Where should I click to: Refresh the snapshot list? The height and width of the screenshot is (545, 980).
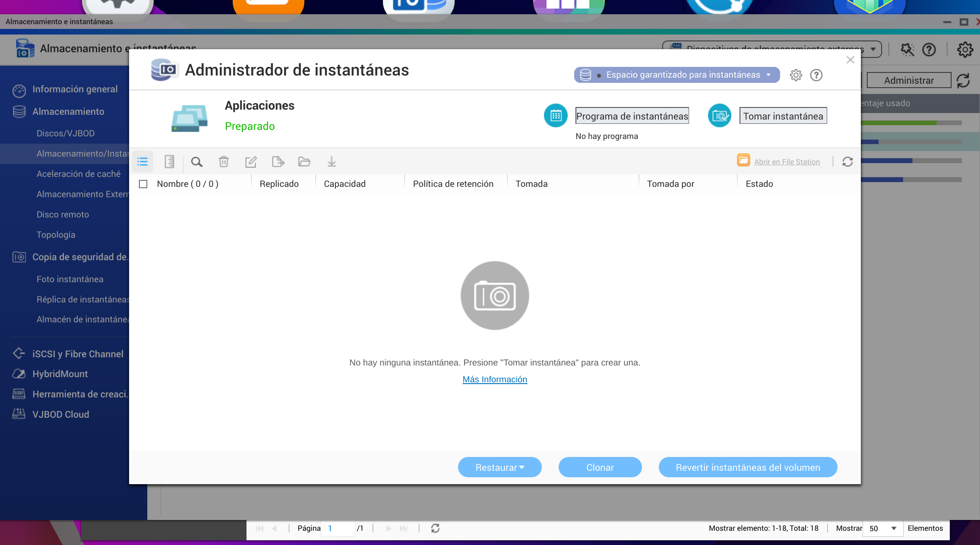pyautogui.click(x=847, y=162)
